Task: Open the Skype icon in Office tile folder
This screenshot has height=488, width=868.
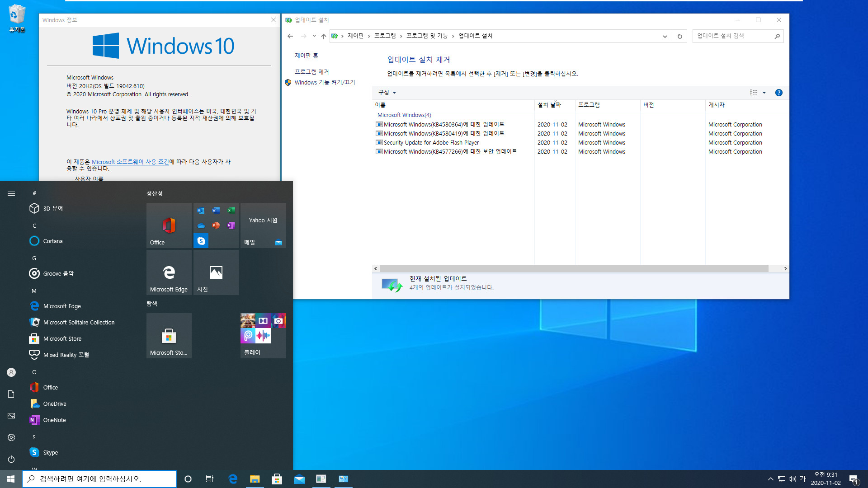Action: pos(201,241)
